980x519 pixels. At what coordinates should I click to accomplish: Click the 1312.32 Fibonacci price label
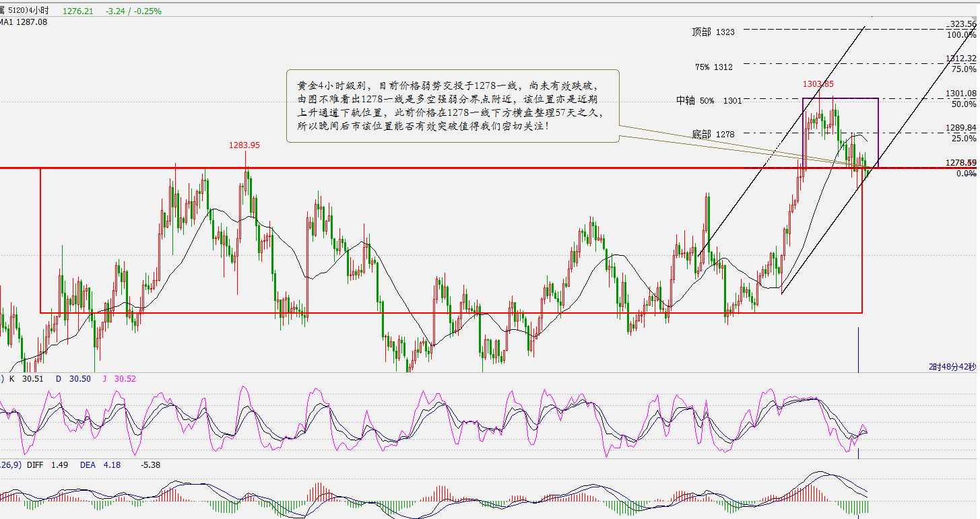(x=960, y=59)
